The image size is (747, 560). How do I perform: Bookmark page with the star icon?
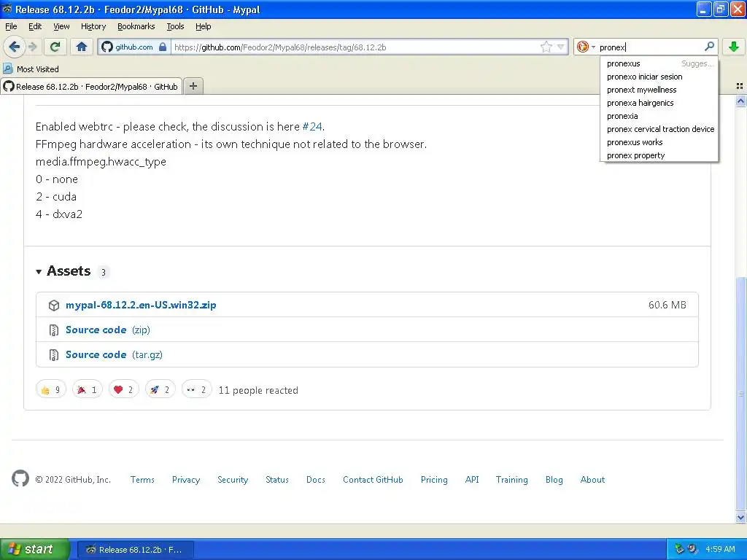pyautogui.click(x=546, y=47)
